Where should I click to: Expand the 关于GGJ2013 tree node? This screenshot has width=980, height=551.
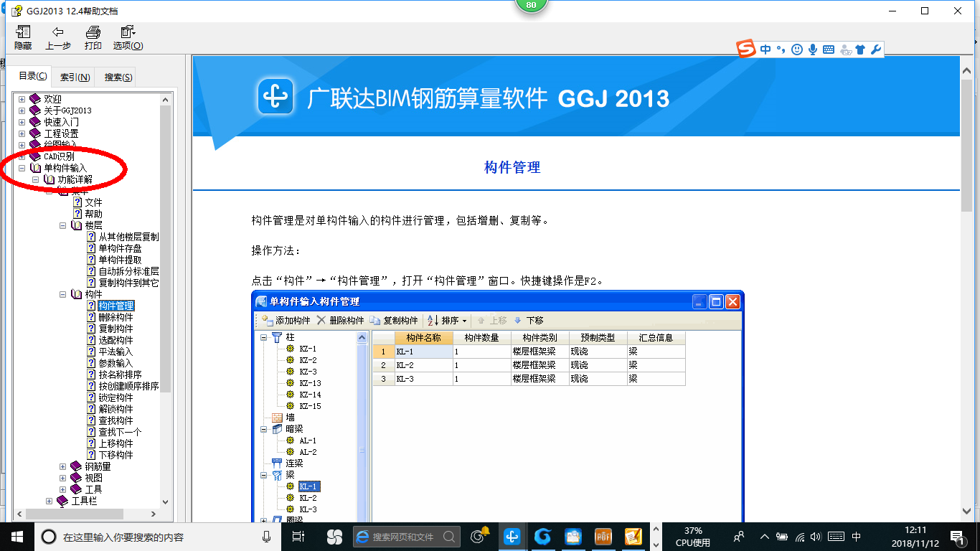[x=22, y=110]
